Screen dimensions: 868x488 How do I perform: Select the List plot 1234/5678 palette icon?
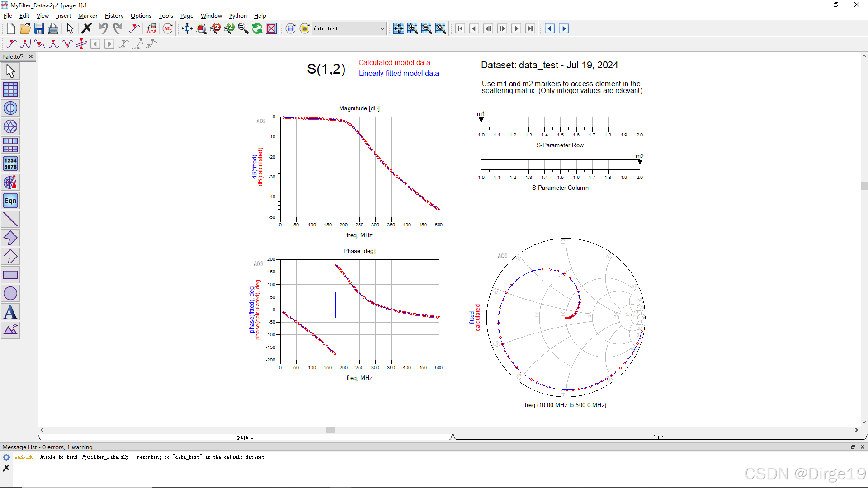point(10,163)
